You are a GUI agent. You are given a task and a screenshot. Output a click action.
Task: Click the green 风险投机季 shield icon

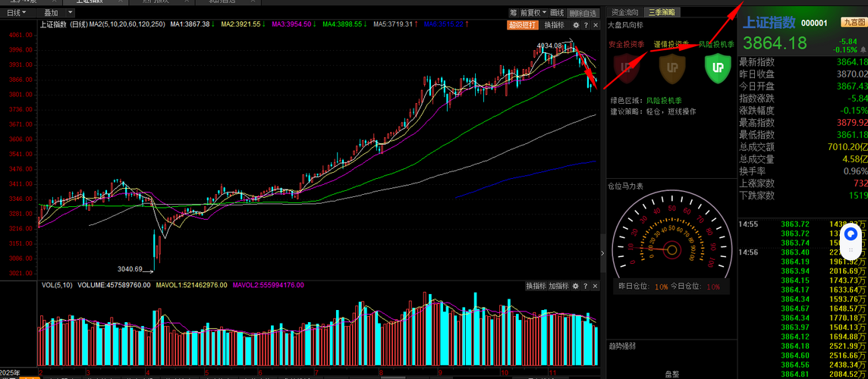click(718, 67)
